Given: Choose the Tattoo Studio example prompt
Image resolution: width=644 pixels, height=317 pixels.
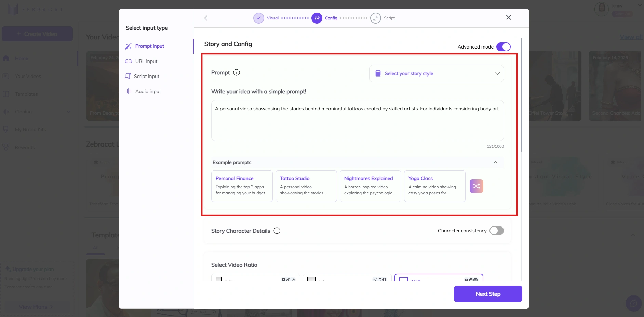Looking at the screenshot, I should (x=306, y=186).
